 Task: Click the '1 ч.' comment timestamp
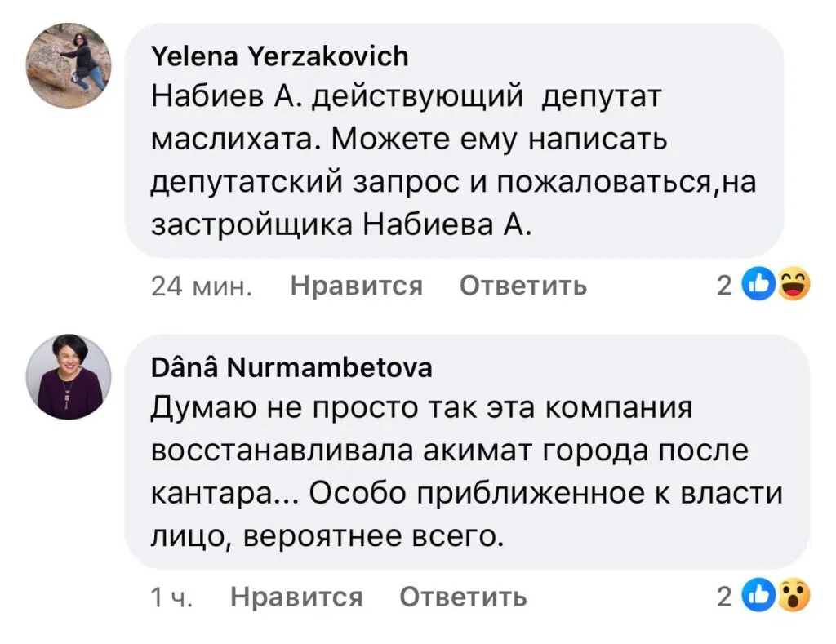tap(171, 598)
